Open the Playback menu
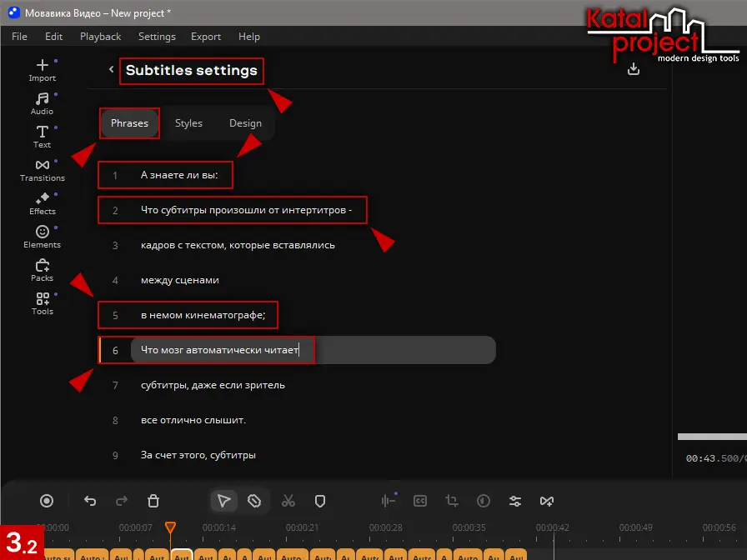 (x=100, y=37)
